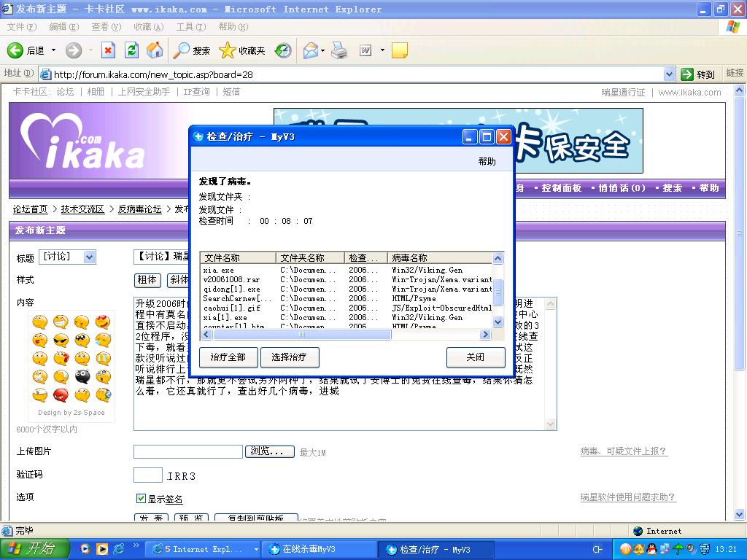Click the 浏览... upload button
The width and height of the screenshot is (747, 560).
[x=270, y=451]
